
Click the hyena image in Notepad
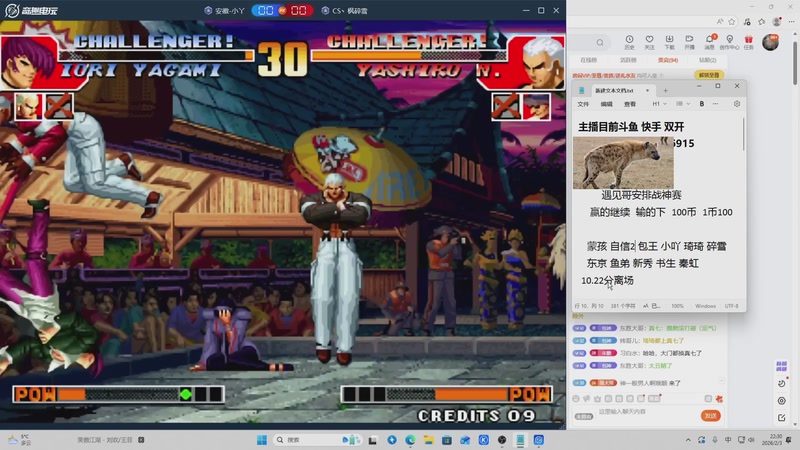click(623, 163)
